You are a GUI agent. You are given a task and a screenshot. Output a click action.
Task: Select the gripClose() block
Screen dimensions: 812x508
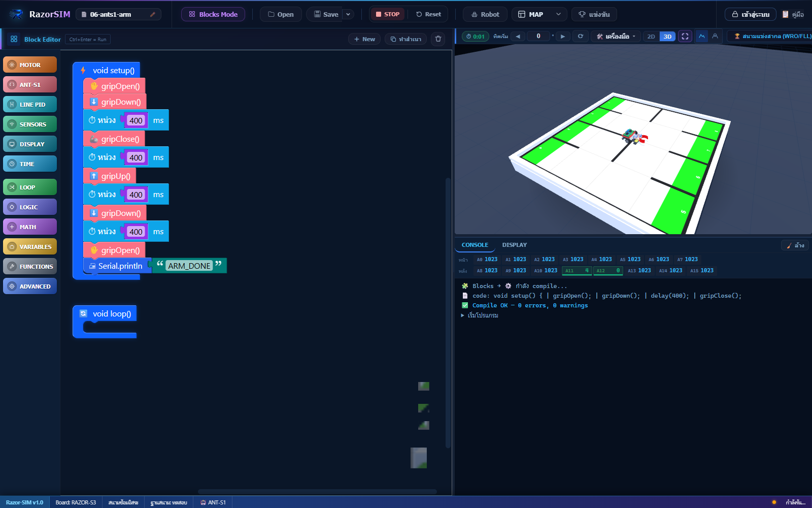click(114, 139)
